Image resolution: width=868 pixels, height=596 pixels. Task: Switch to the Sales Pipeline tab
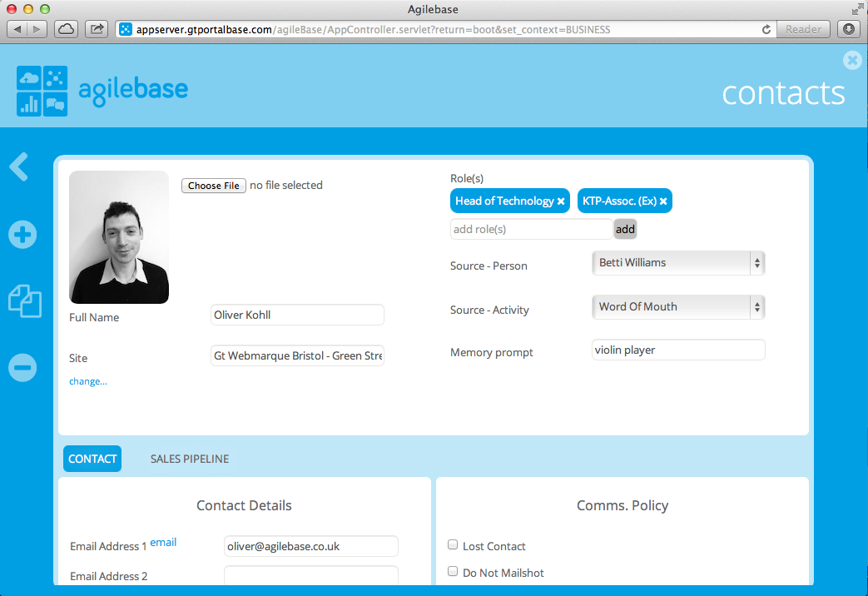click(189, 459)
